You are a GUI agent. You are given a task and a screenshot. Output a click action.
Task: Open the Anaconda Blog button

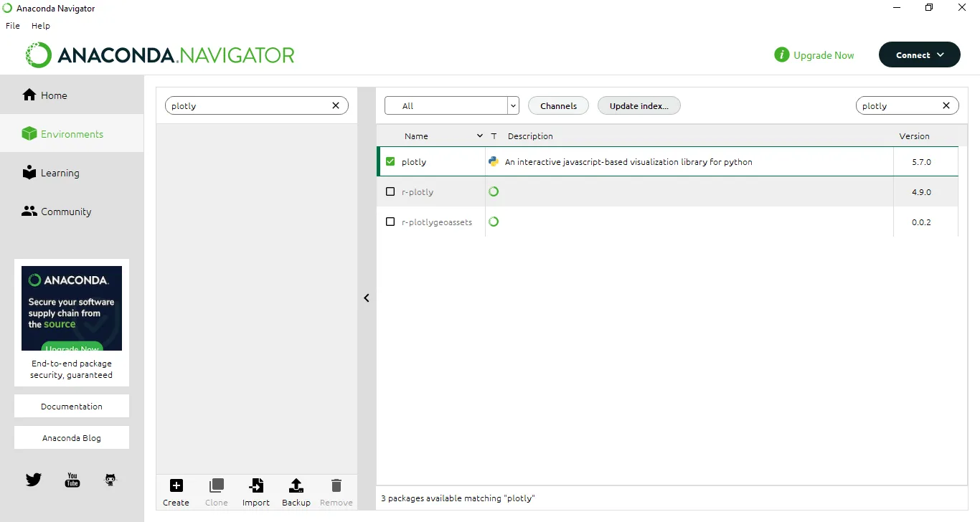click(x=72, y=437)
